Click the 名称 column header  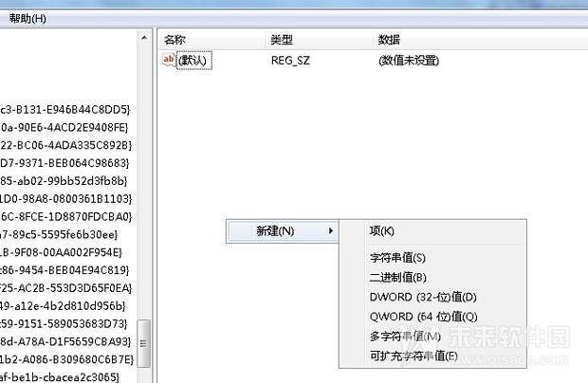coord(212,40)
